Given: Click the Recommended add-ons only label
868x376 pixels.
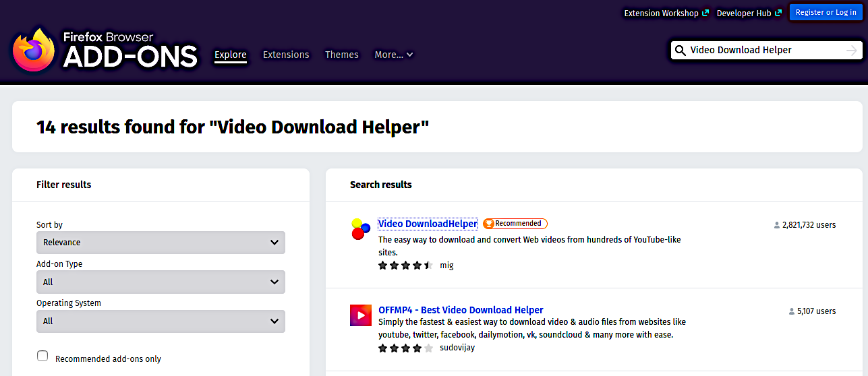Looking at the screenshot, I should pos(108,359).
